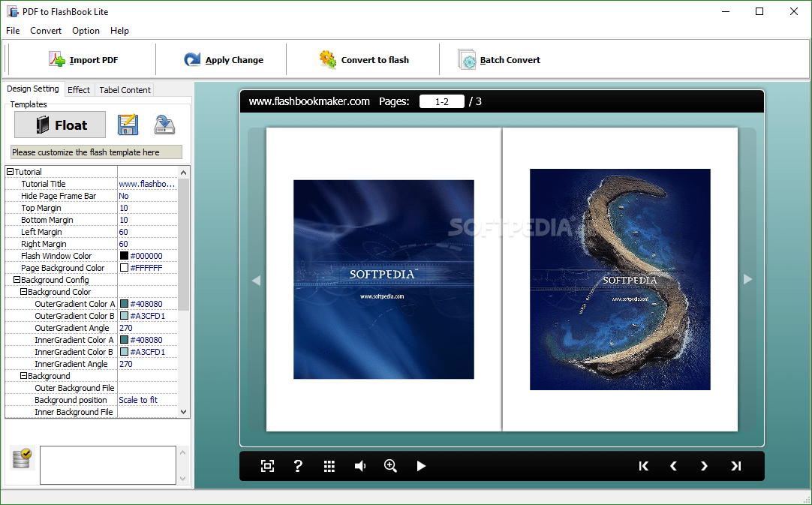812x505 pixels.
Task: Open the File menu
Action: tap(13, 31)
